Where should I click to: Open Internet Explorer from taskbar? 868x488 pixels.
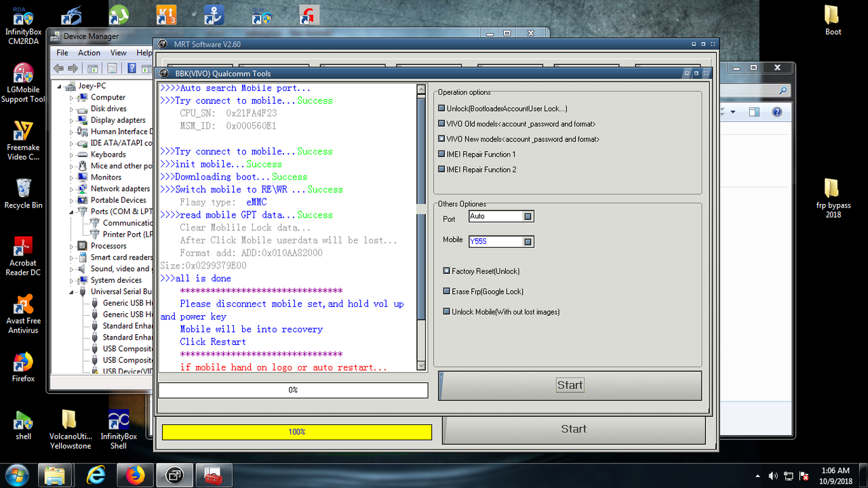click(96, 475)
